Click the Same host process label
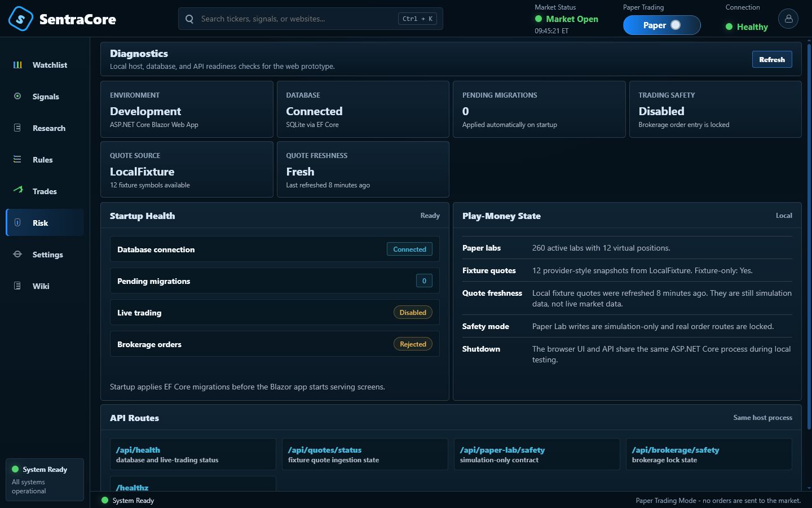This screenshot has height=508, width=812. [762, 418]
